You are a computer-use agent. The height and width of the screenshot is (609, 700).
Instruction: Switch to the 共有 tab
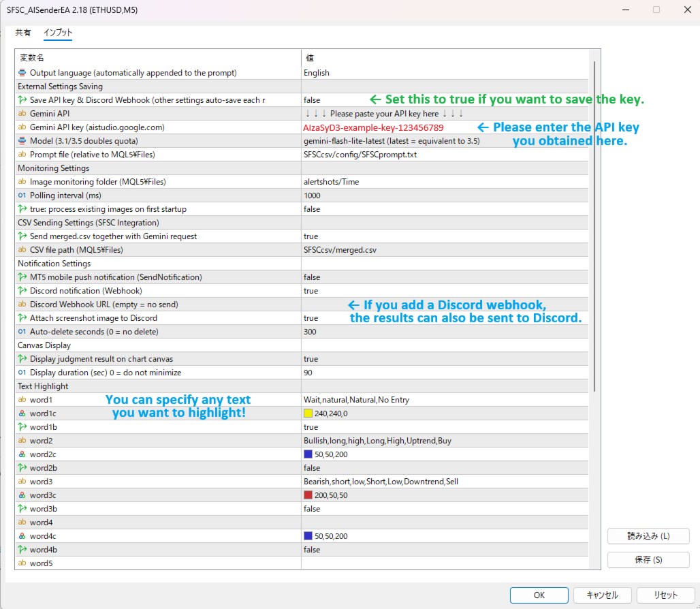22,33
